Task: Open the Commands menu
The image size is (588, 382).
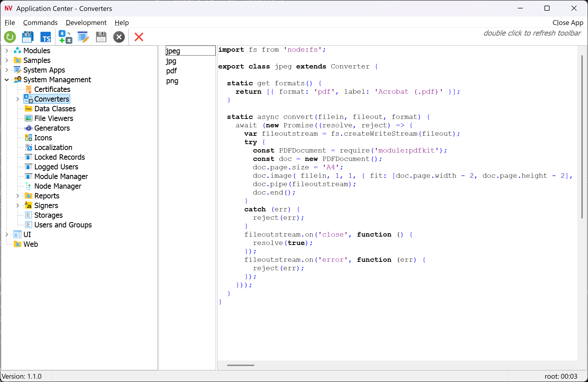Action: tap(40, 23)
